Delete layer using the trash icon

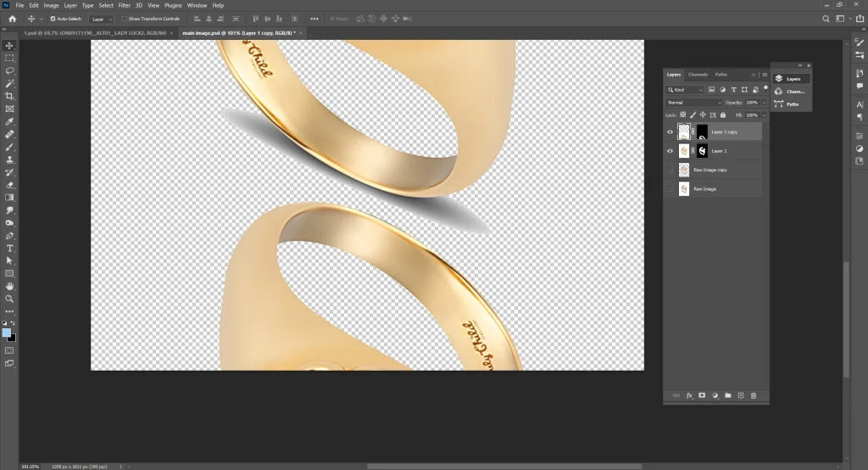coord(753,395)
